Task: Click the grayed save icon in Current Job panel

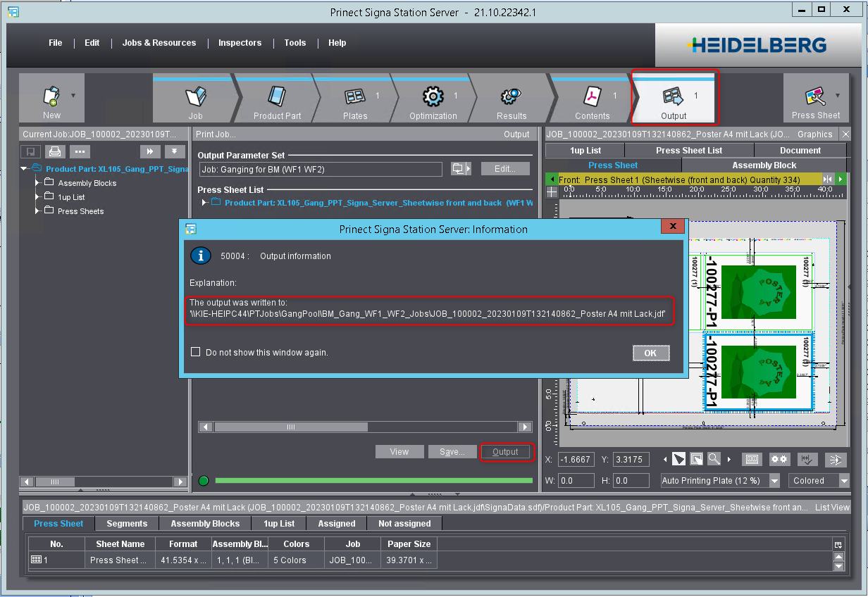Action: 30,151
